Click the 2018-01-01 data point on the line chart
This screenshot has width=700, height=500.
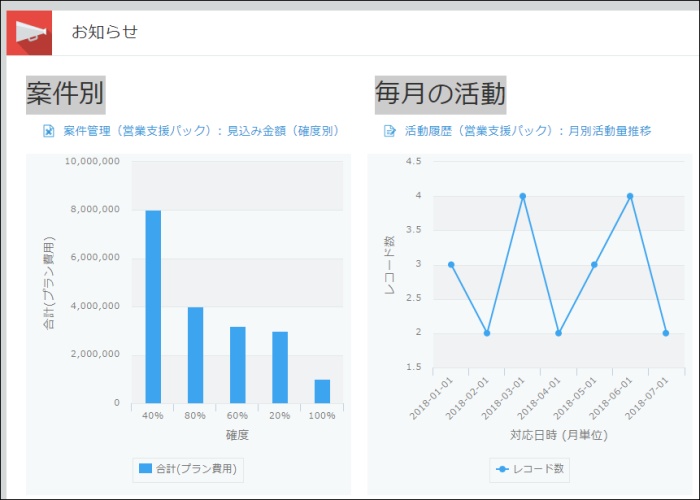tap(451, 265)
